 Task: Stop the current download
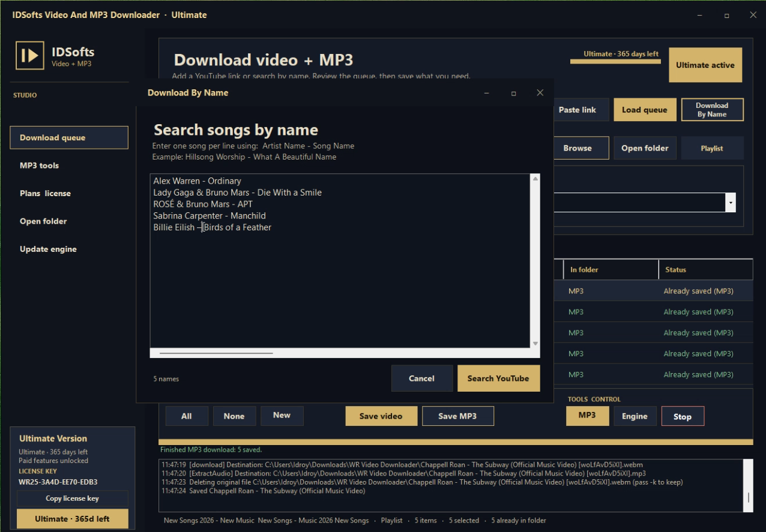(x=683, y=416)
